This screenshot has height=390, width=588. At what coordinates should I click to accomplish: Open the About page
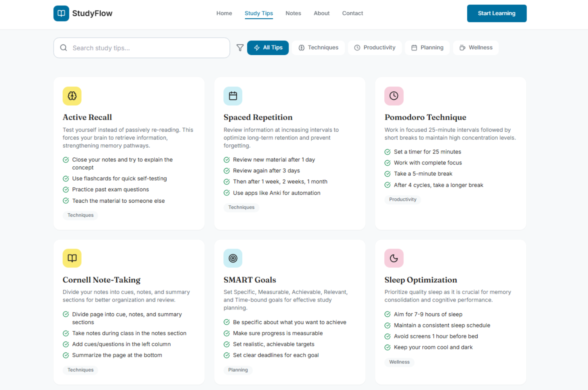point(322,13)
